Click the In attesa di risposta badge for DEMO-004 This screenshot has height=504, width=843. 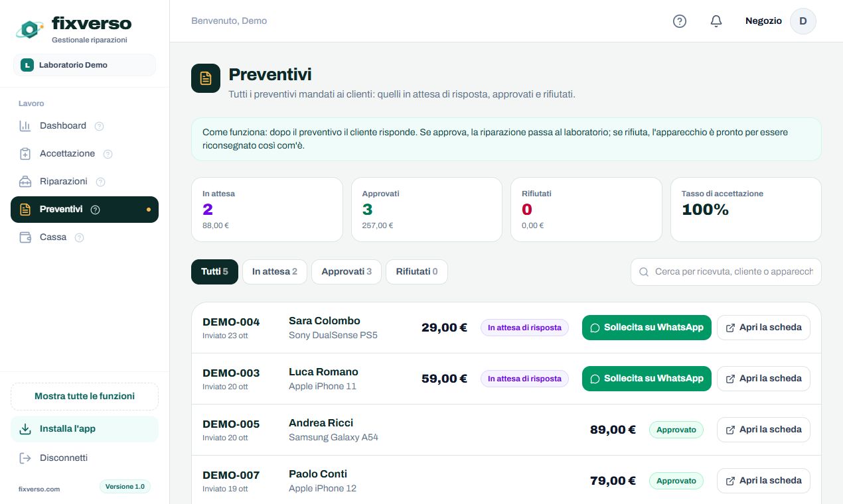[x=524, y=328]
